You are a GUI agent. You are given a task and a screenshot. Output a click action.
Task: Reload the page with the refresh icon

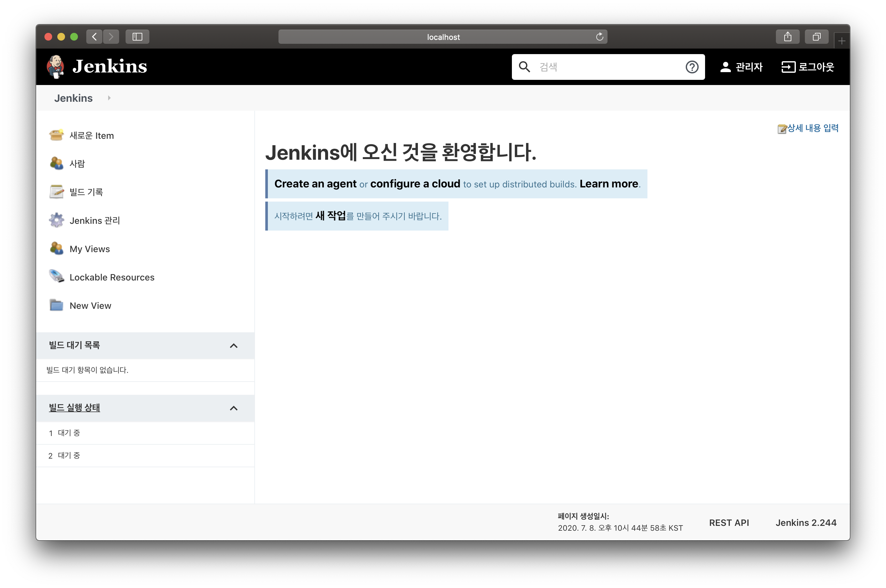(x=599, y=37)
